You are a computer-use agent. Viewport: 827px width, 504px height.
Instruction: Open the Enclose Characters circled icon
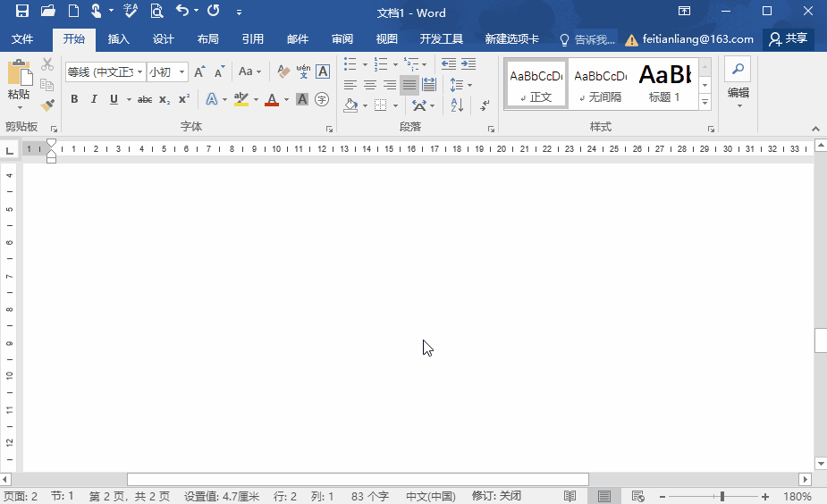point(322,99)
